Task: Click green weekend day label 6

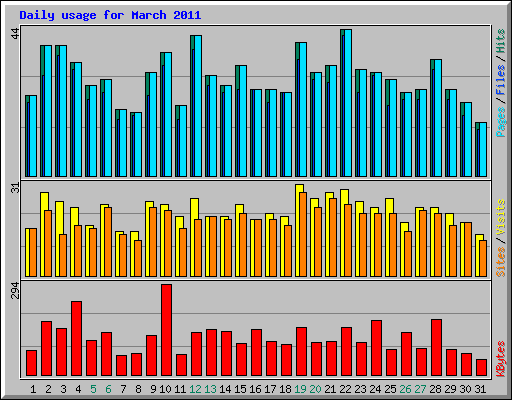Action: pyautogui.click(x=108, y=389)
